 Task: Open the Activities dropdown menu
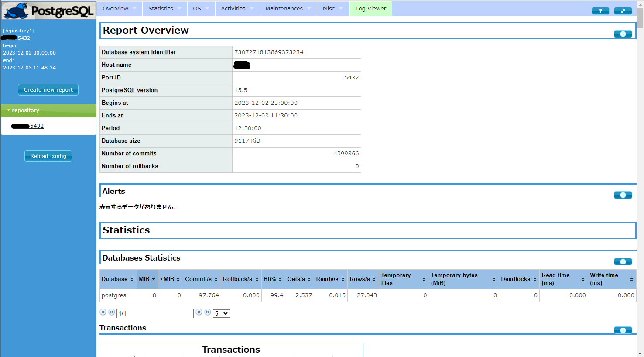[x=237, y=9]
